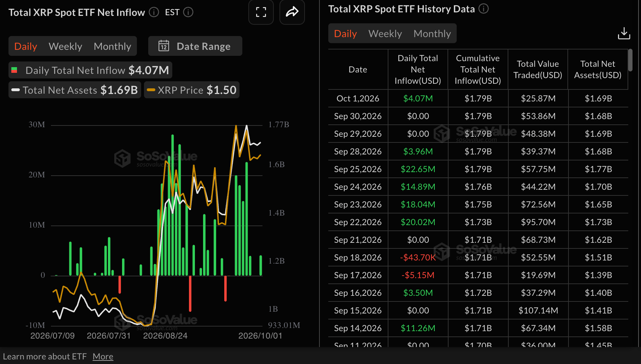
Task: Click the $20.02M inflow value for Sep 22
Action: 418,222
